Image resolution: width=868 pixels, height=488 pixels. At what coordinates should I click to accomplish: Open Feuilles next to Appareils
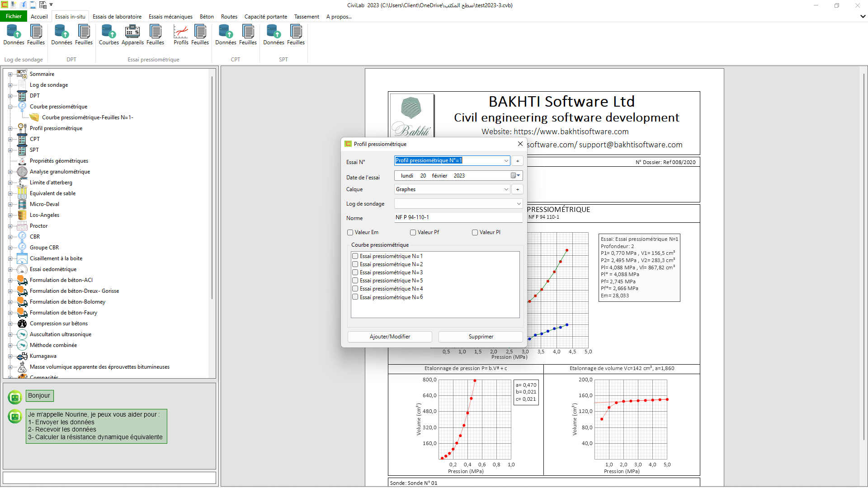point(155,35)
